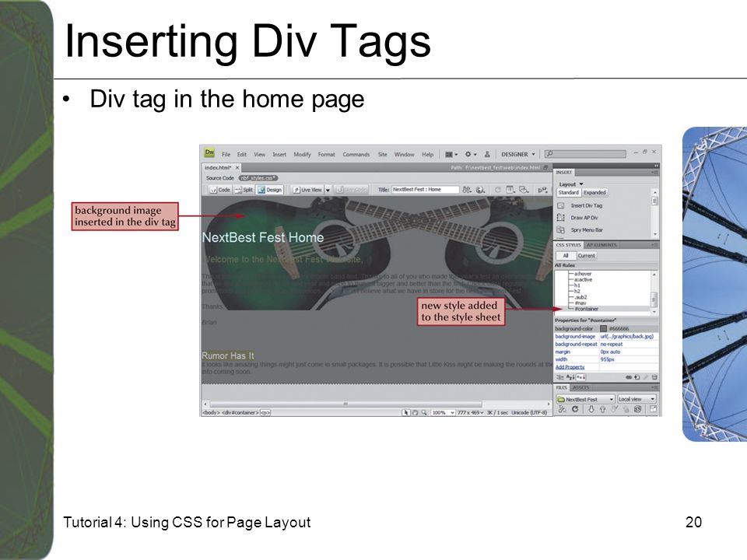
Task: Select the #container rule in All Rules
Action: click(x=586, y=309)
